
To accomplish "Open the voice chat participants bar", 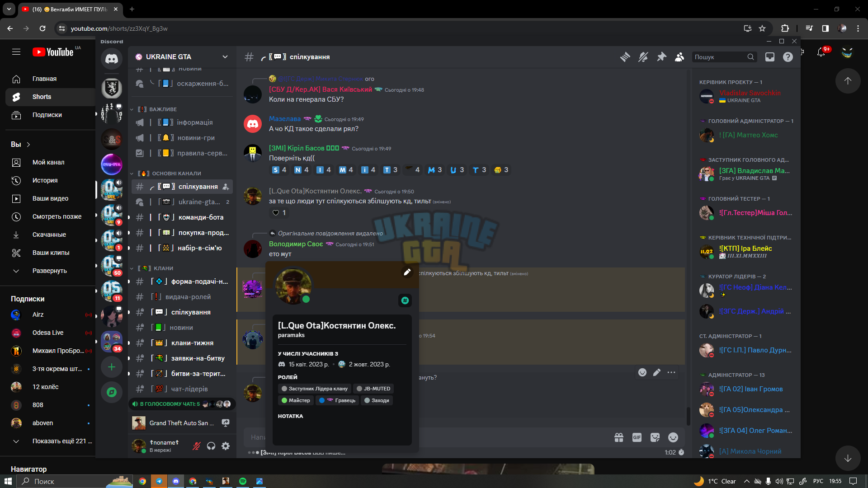I will click(x=182, y=404).
